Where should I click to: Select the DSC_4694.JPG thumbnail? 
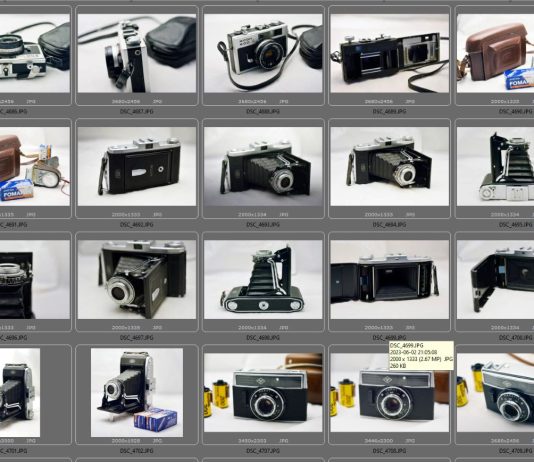pos(390,166)
